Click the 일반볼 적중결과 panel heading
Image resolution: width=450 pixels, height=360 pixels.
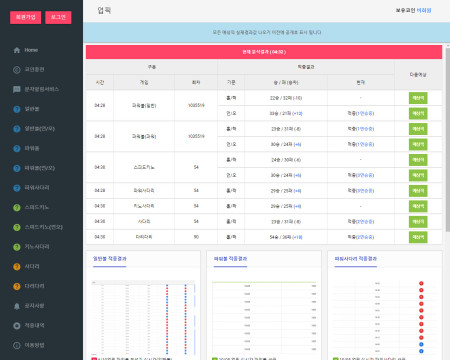coord(109,259)
